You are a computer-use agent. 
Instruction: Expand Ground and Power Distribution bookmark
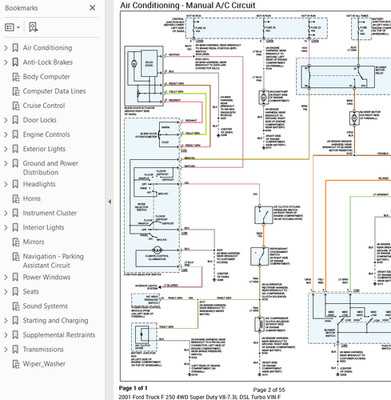point(5,163)
